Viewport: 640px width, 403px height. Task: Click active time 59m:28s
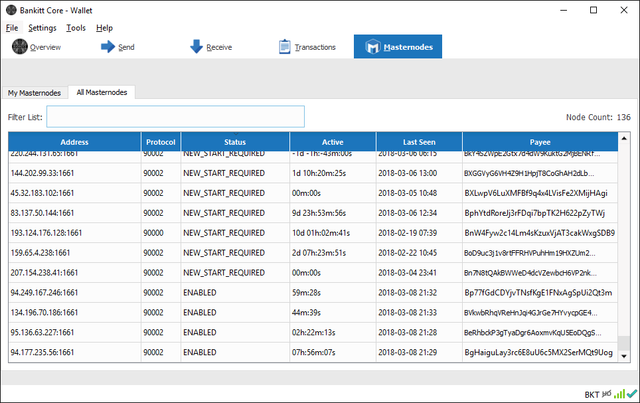[306, 293]
